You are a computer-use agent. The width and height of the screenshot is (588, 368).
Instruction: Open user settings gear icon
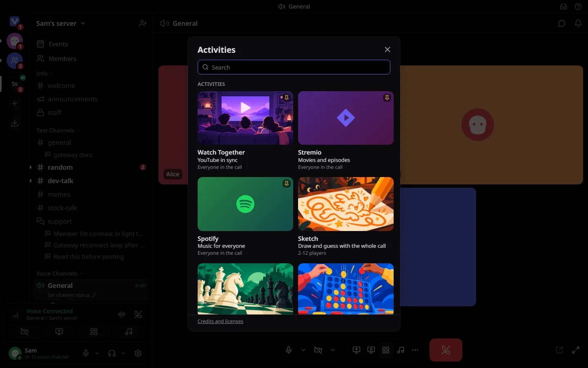tap(138, 353)
